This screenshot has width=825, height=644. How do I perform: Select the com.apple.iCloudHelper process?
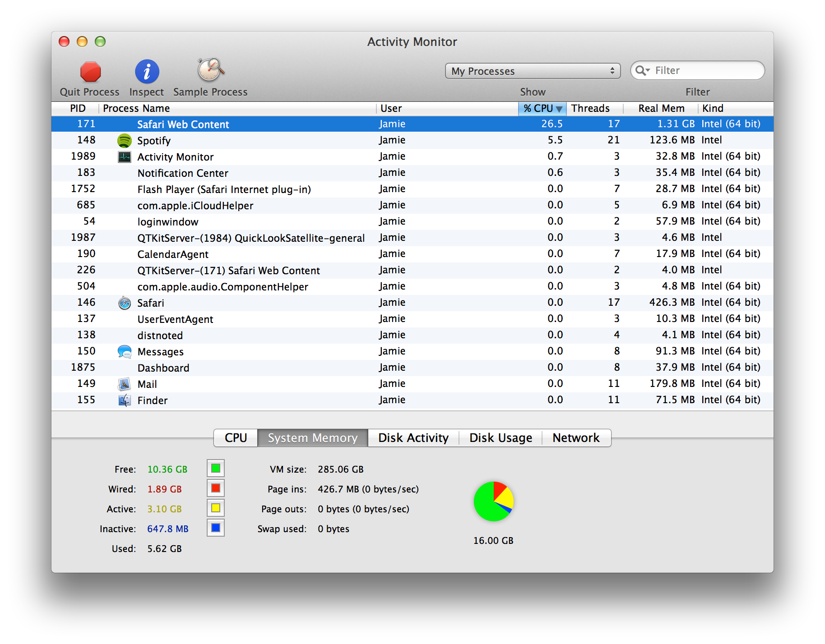click(x=412, y=205)
